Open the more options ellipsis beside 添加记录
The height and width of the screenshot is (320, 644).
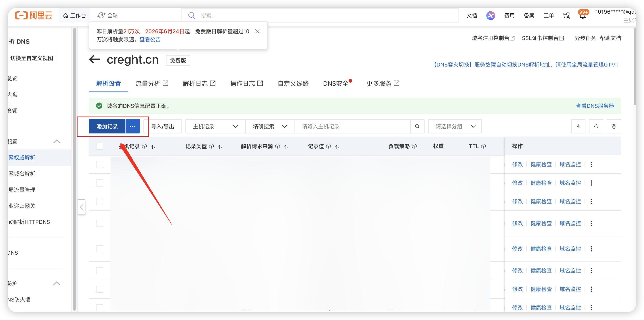tap(133, 126)
